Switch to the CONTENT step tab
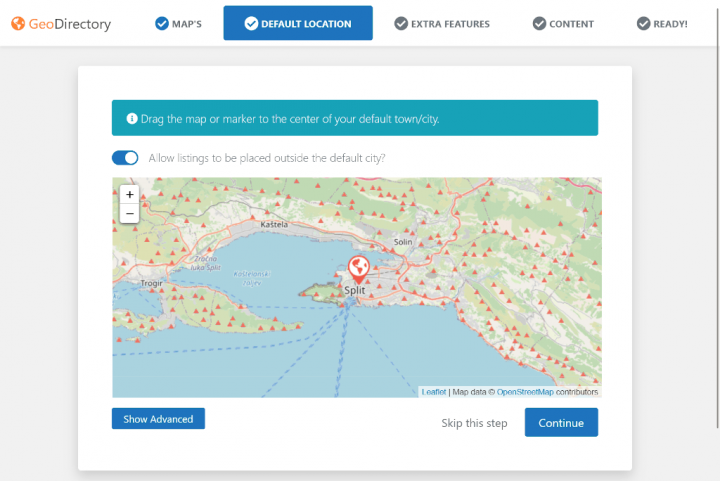 tap(563, 23)
